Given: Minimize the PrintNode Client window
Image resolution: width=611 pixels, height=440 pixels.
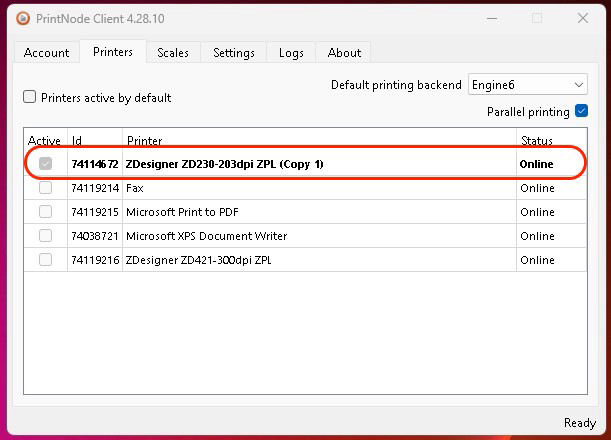Looking at the screenshot, I should point(491,18).
